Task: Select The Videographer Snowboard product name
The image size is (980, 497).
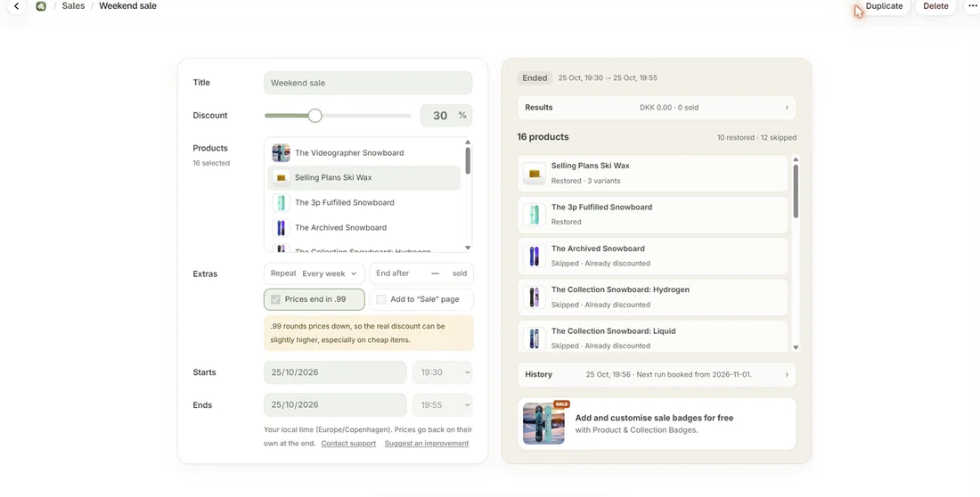Action: [349, 152]
